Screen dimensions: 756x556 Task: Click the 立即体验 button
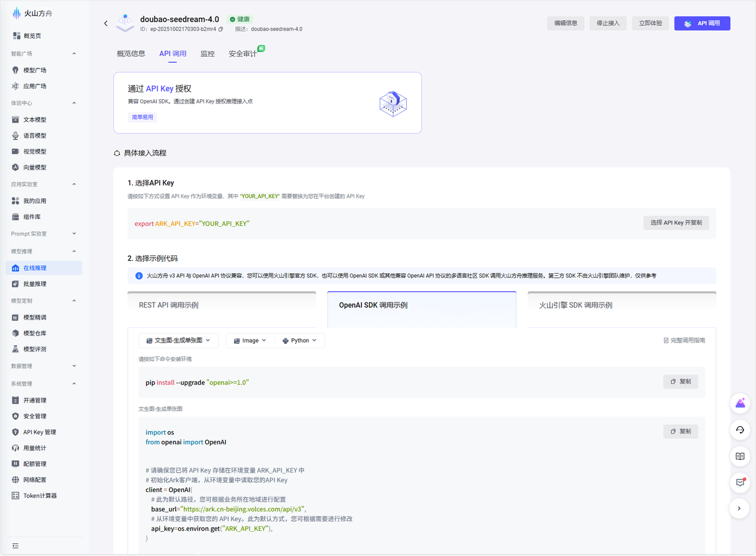[650, 24]
